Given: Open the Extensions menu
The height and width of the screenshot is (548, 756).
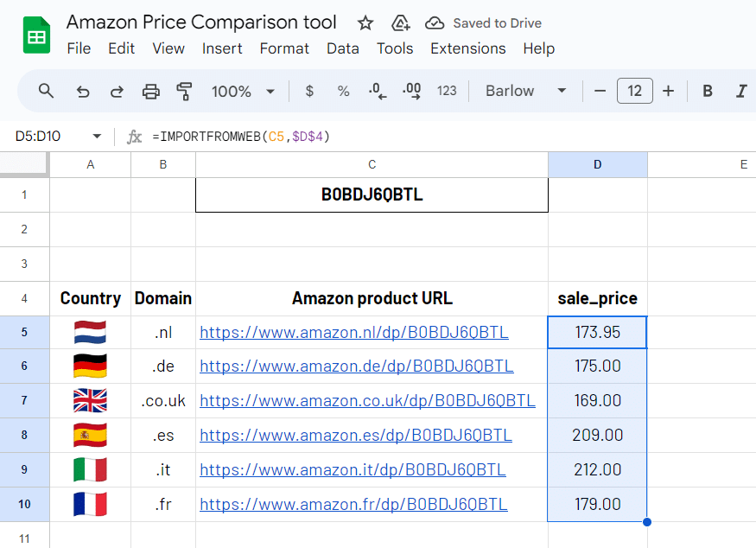Looking at the screenshot, I should 467,48.
